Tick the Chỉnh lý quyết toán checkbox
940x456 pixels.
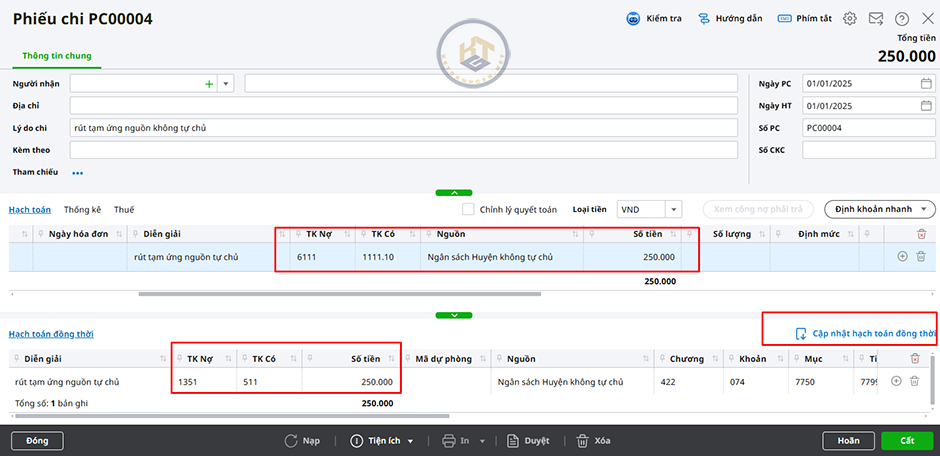[x=468, y=210]
